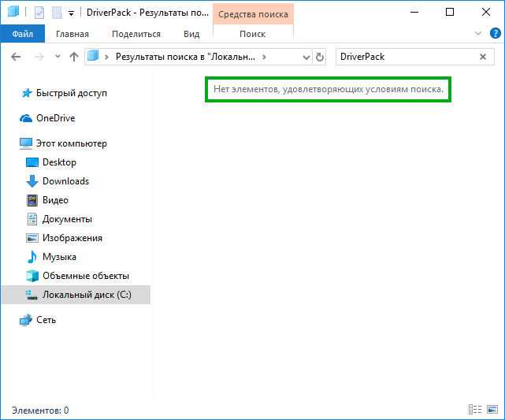Click the New folder quick access icon
Screen dimensions: 505x420
[x=57, y=13]
